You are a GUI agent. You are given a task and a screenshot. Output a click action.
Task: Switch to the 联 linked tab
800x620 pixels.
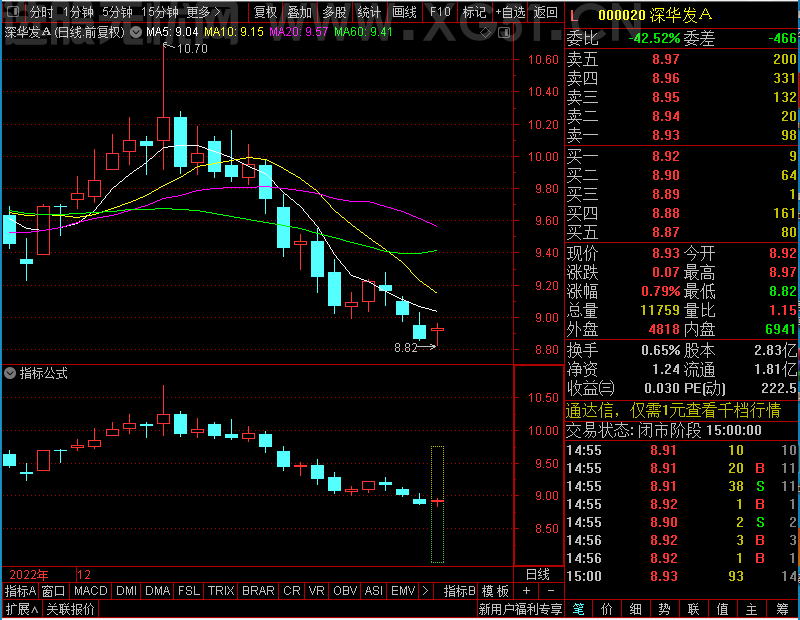point(693,609)
